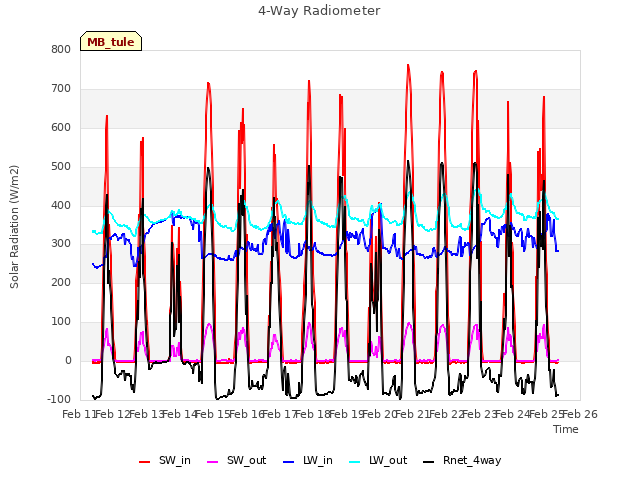
Task: Click the magenta SW_out legend swatch
Action: pyautogui.click(x=213, y=462)
